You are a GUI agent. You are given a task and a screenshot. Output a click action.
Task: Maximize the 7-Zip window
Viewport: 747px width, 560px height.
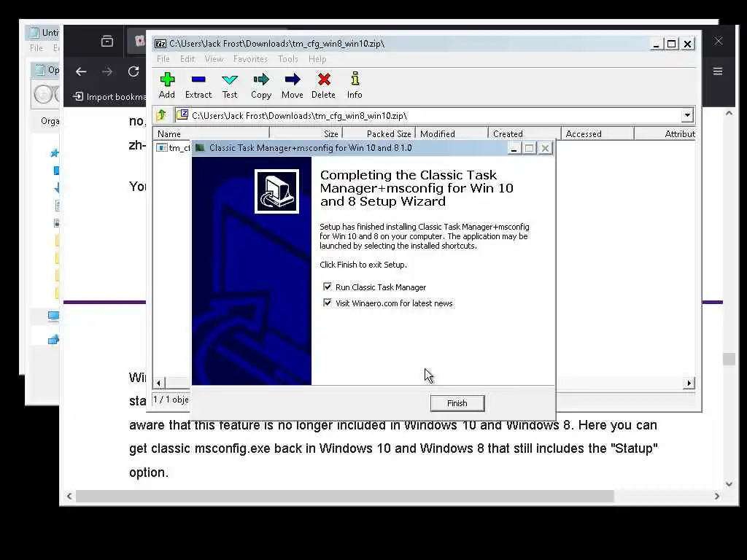coord(672,44)
